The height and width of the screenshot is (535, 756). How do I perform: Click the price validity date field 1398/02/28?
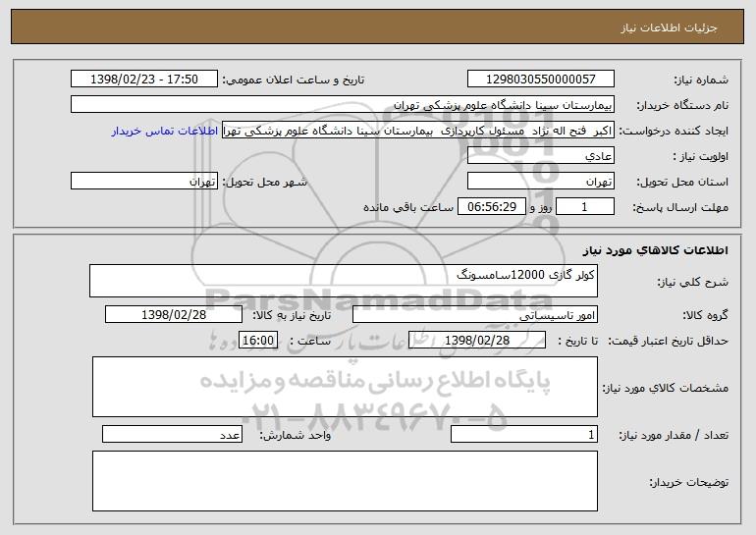(x=477, y=341)
